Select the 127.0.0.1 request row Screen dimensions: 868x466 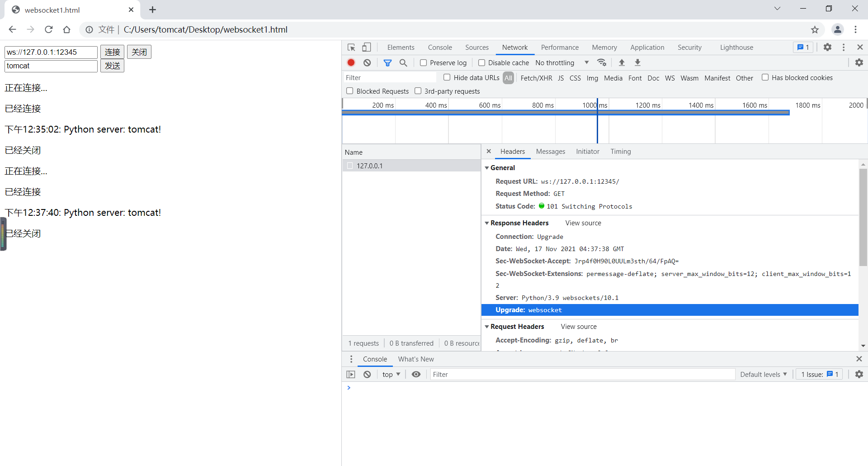(x=411, y=166)
